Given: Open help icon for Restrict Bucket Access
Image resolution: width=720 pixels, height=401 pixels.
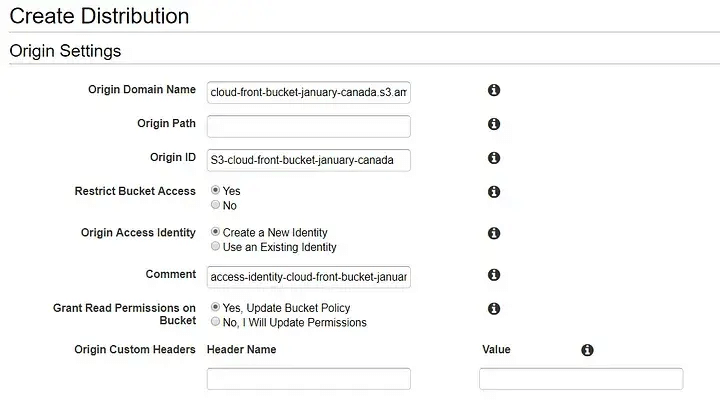Looking at the screenshot, I should click(493, 192).
